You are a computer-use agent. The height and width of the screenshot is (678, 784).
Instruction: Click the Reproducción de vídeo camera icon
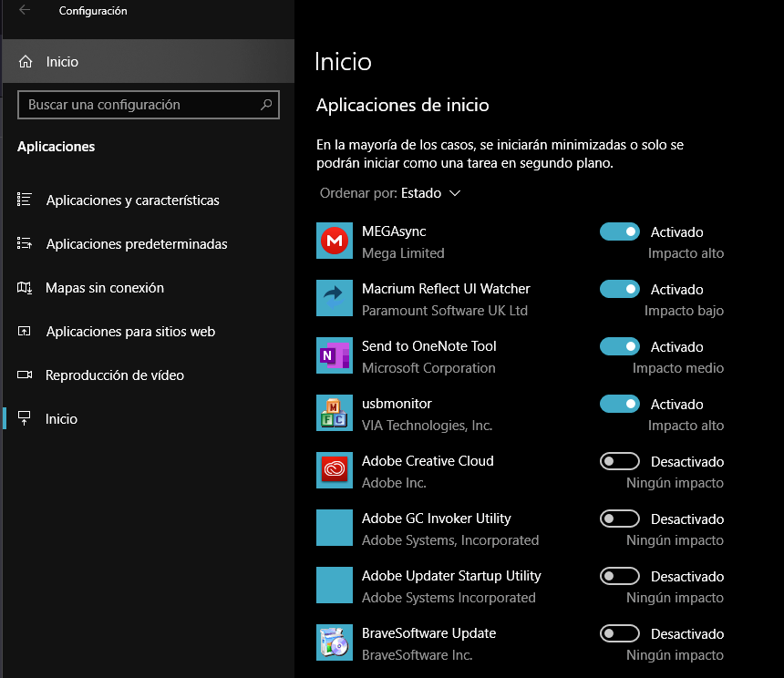coord(25,375)
